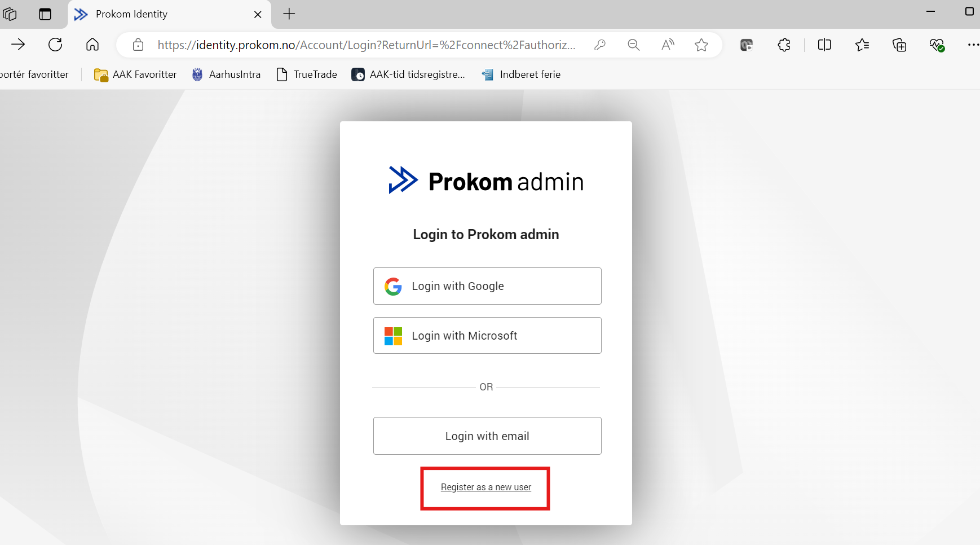Screen dimensions: 980x545
Task: Choose Login with email
Action: tap(487, 436)
